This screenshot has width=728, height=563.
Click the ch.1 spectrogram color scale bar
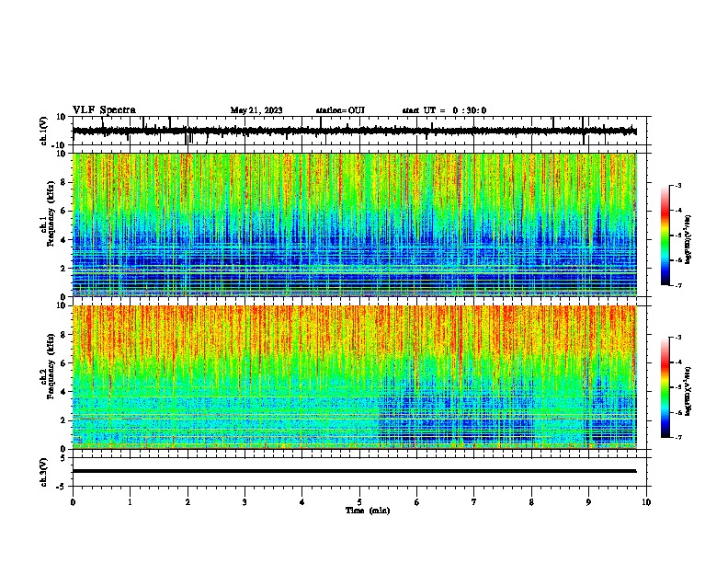pos(665,236)
